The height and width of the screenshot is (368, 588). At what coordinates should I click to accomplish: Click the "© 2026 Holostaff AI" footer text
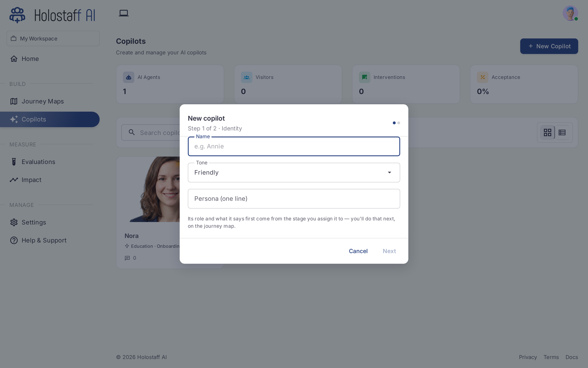point(141,357)
